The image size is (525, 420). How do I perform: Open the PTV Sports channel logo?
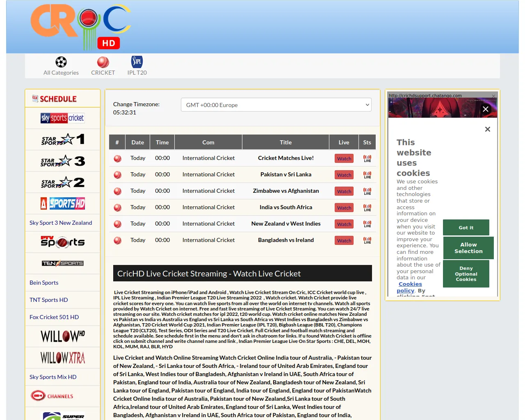[62, 242]
